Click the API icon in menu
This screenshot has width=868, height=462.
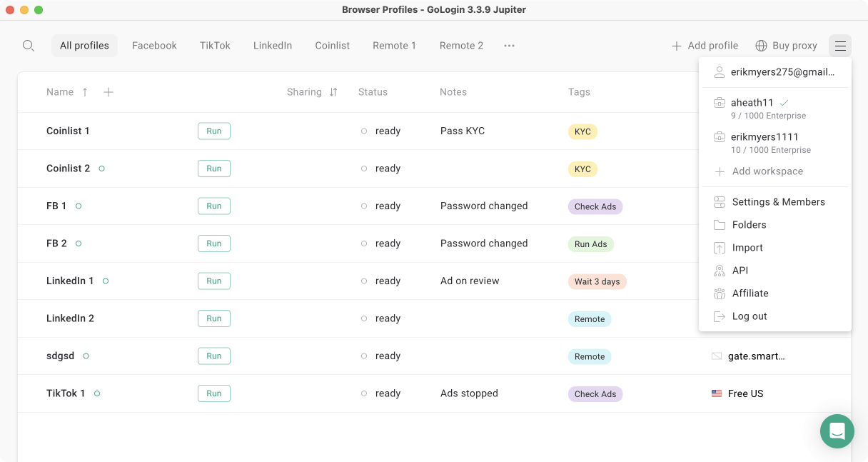(x=720, y=271)
